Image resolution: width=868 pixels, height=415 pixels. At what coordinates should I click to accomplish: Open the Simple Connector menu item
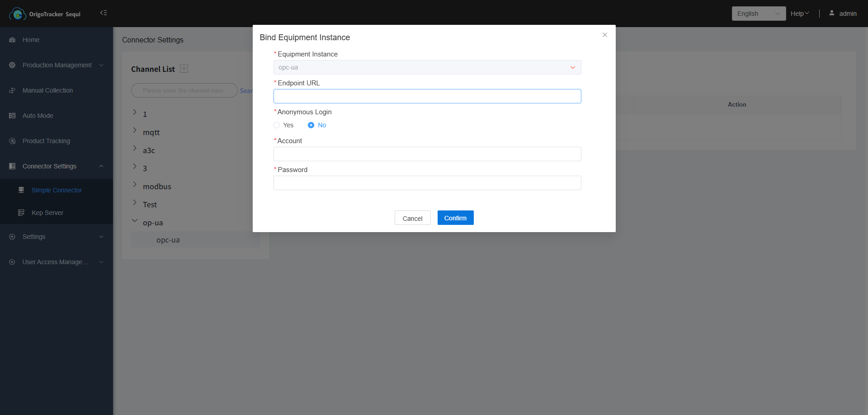[57, 190]
